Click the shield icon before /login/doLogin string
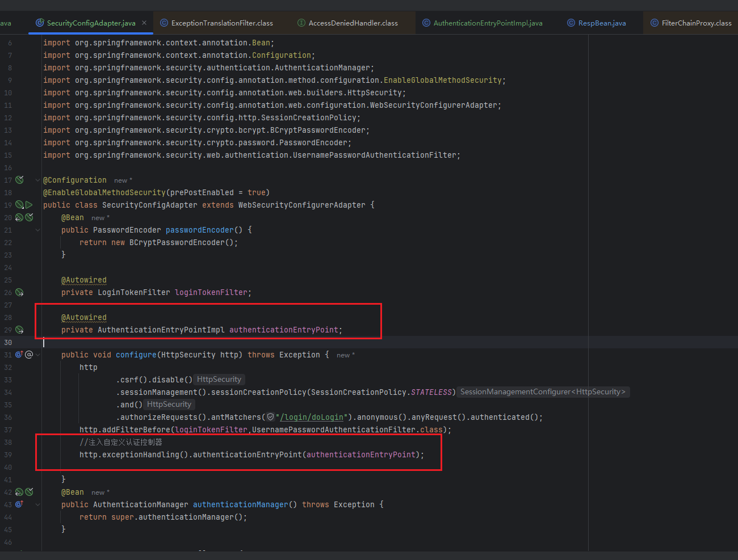This screenshot has height=560, width=738. (271, 417)
